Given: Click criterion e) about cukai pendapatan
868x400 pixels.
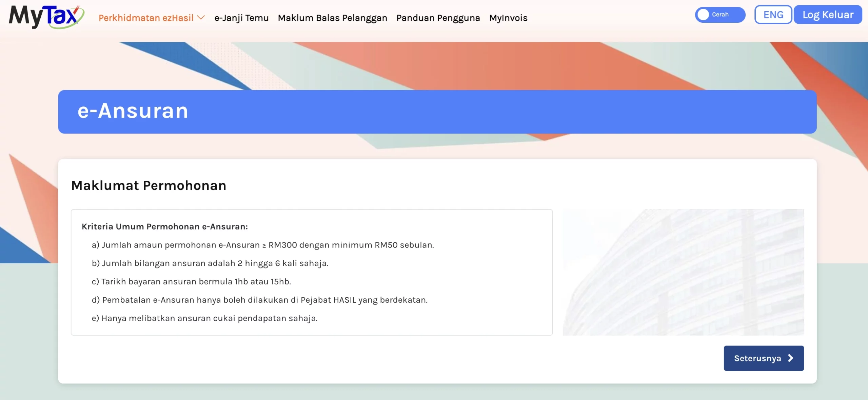Looking at the screenshot, I should (204, 318).
